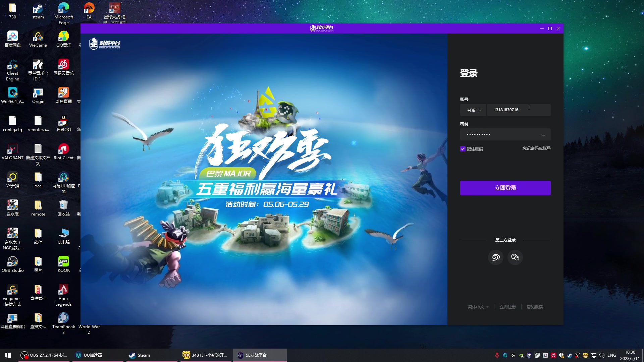This screenshot has width=644, height=362.
Task: Open the ENG input language menu
Action: 612,355
